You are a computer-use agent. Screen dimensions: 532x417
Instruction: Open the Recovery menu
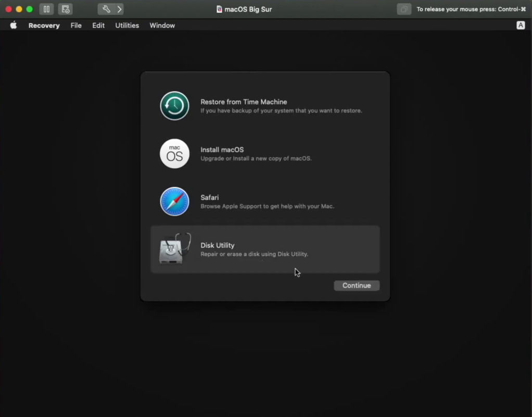[44, 25]
